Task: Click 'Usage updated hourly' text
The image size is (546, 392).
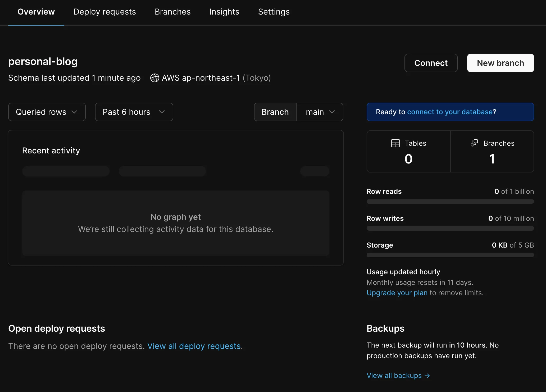Action: tap(403, 272)
